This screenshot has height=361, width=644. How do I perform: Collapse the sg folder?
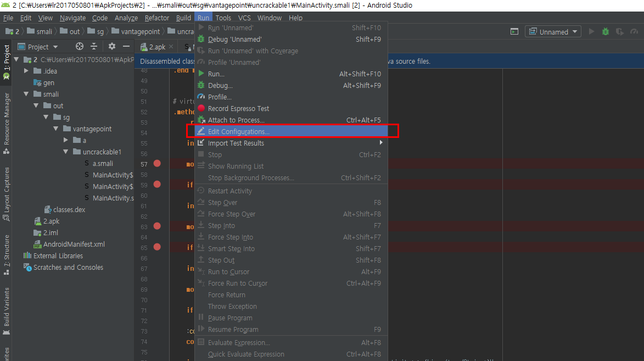[x=46, y=117]
